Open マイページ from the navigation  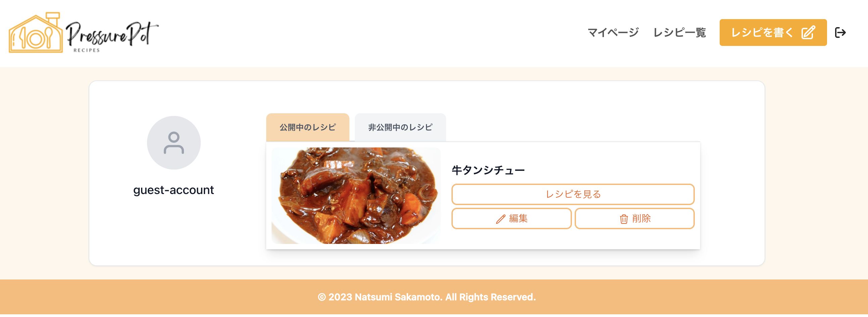point(613,33)
